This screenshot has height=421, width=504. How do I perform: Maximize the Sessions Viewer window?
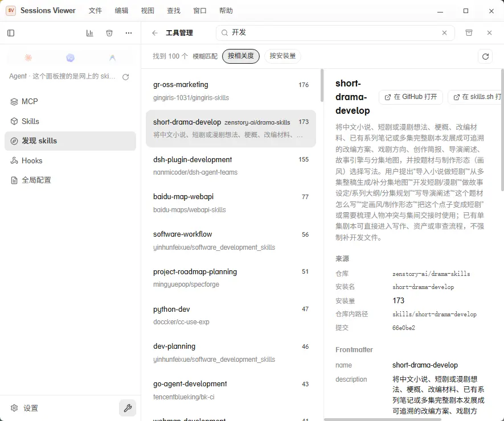pyautogui.click(x=466, y=11)
